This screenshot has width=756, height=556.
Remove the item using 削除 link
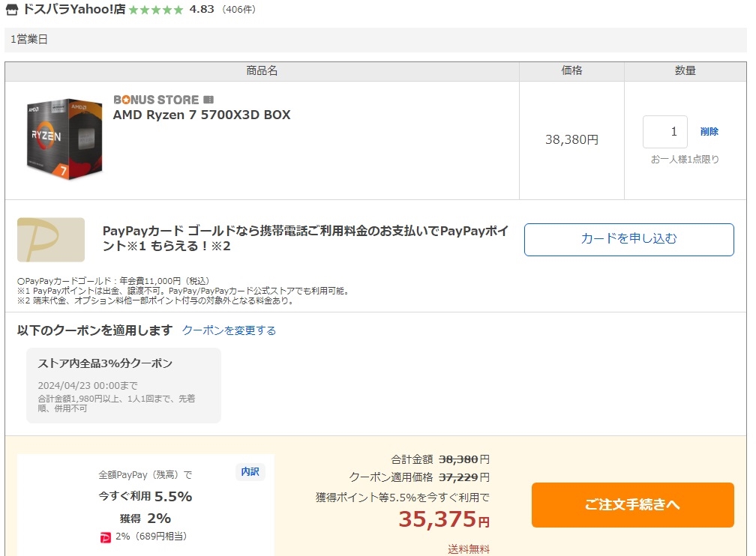point(709,132)
